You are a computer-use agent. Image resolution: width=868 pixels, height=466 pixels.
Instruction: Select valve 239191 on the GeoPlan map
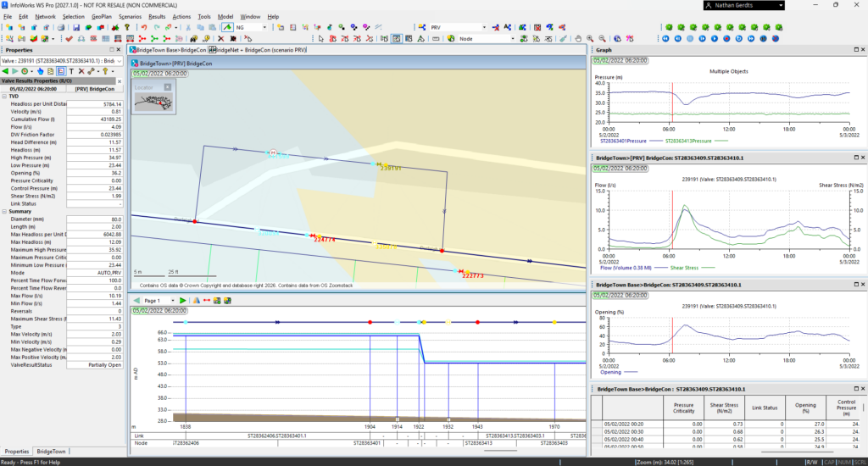pos(378,164)
